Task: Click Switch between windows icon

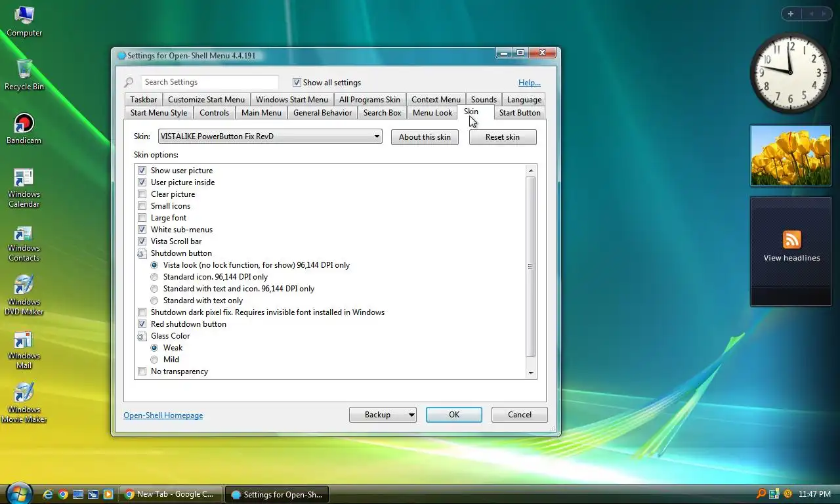Action: pyautogui.click(x=93, y=494)
